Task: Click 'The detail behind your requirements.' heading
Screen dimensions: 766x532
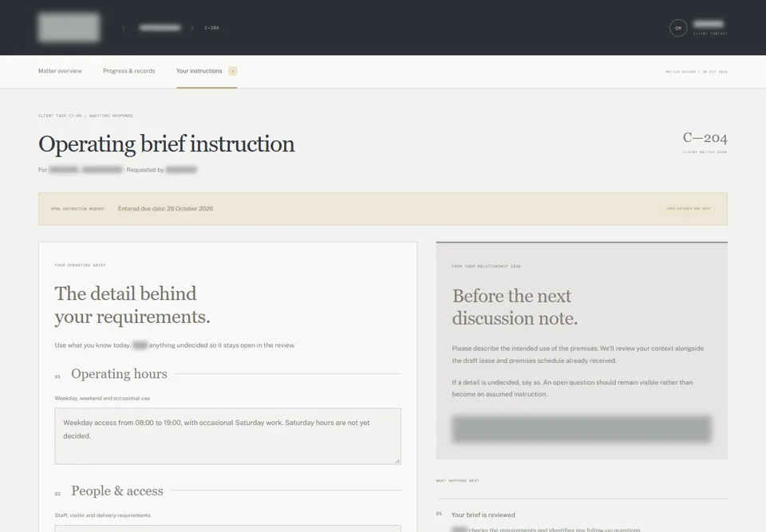Action: pyautogui.click(x=132, y=305)
